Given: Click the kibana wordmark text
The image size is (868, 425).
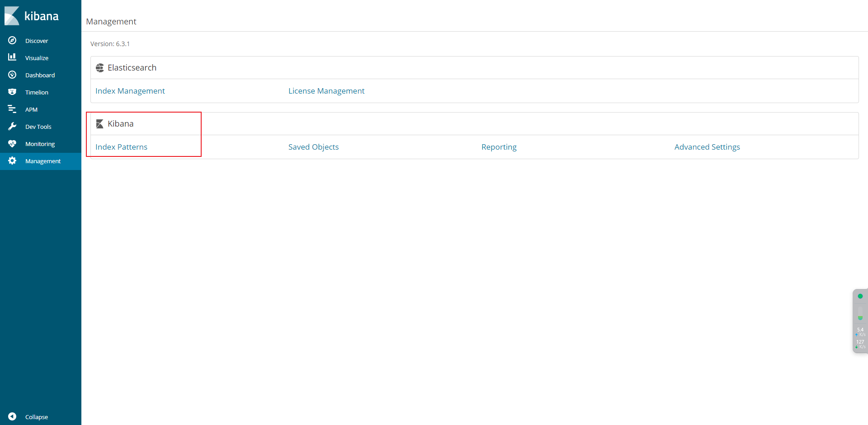Looking at the screenshot, I should tap(42, 16).
